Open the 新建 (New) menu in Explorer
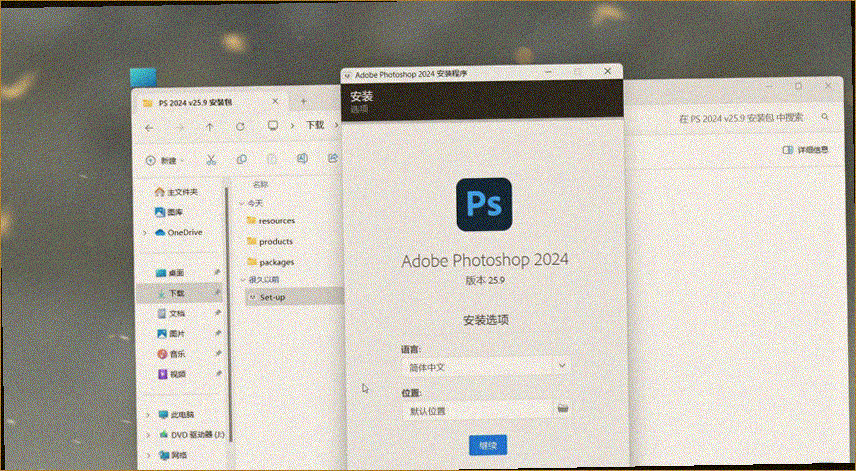The image size is (856, 471). [x=165, y=160]
